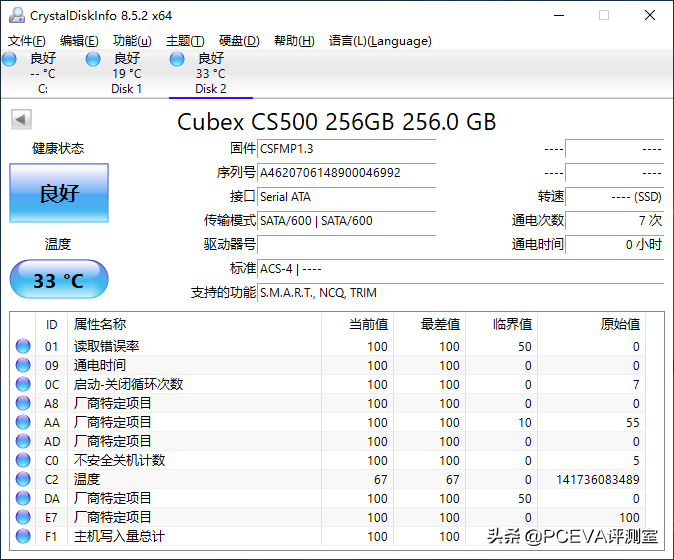Open the 主题(T) menu

click(x=185, y=41)
